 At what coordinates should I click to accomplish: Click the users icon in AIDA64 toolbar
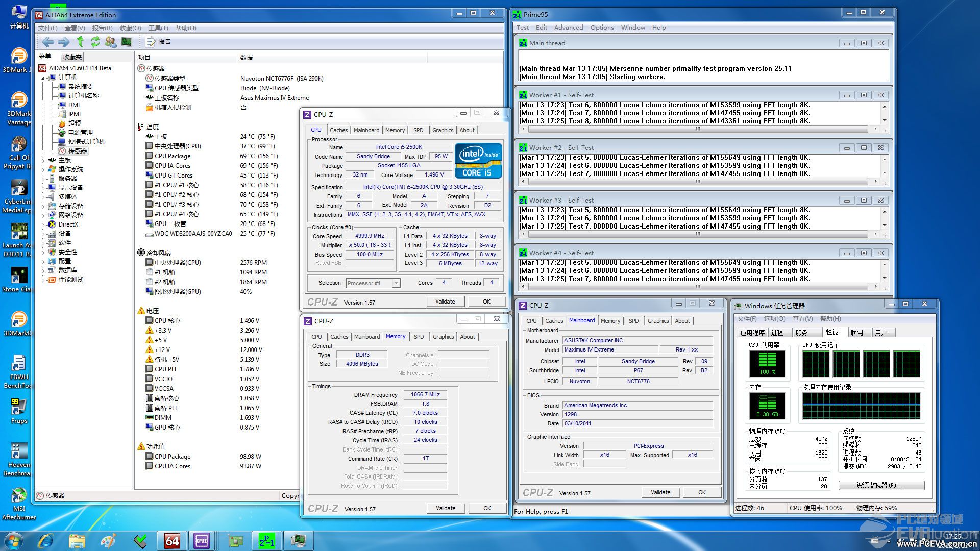click(111, 42)
